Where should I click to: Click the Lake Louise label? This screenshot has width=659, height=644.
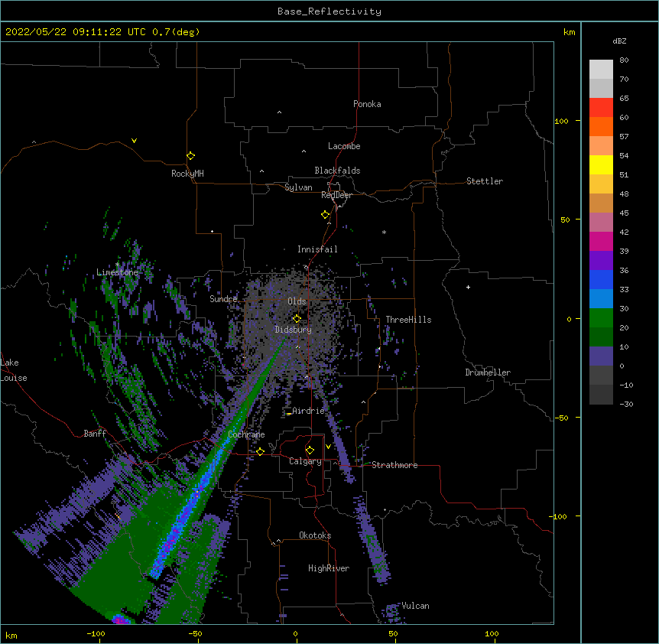tap(14, 370)
